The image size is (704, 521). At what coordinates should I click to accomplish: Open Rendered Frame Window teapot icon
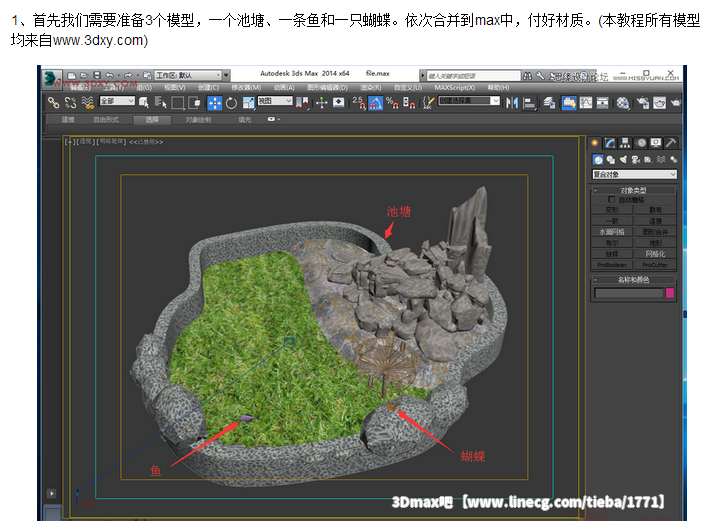tap(659, 103)
